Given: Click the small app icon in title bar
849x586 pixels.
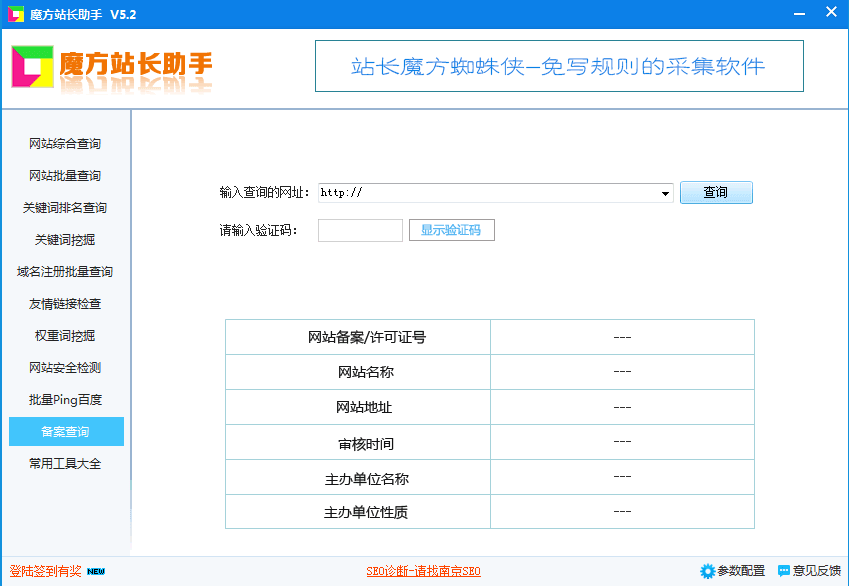Looking at the screenshot, I should point(15,12).
